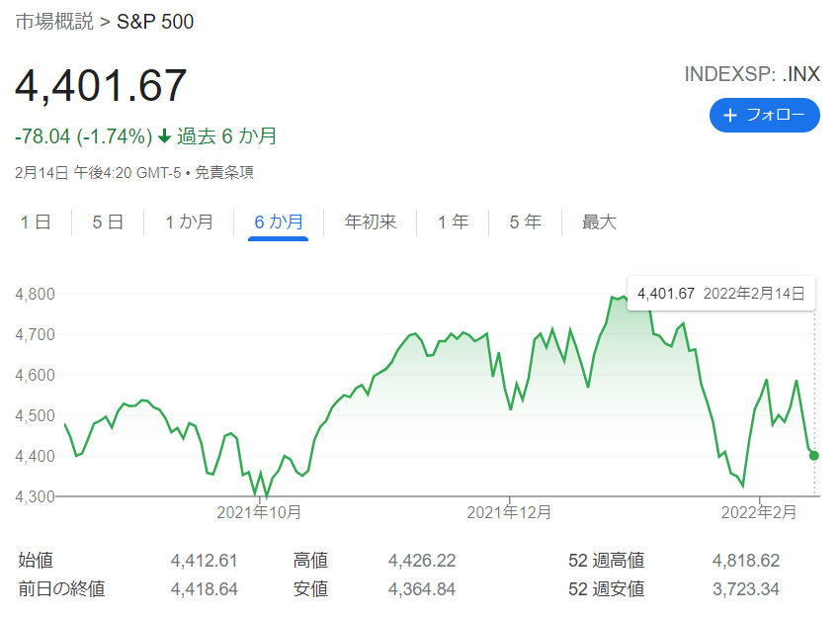Select the 6 か月 range tab
This screenshot has height=620, width=840.
(279, 221)
